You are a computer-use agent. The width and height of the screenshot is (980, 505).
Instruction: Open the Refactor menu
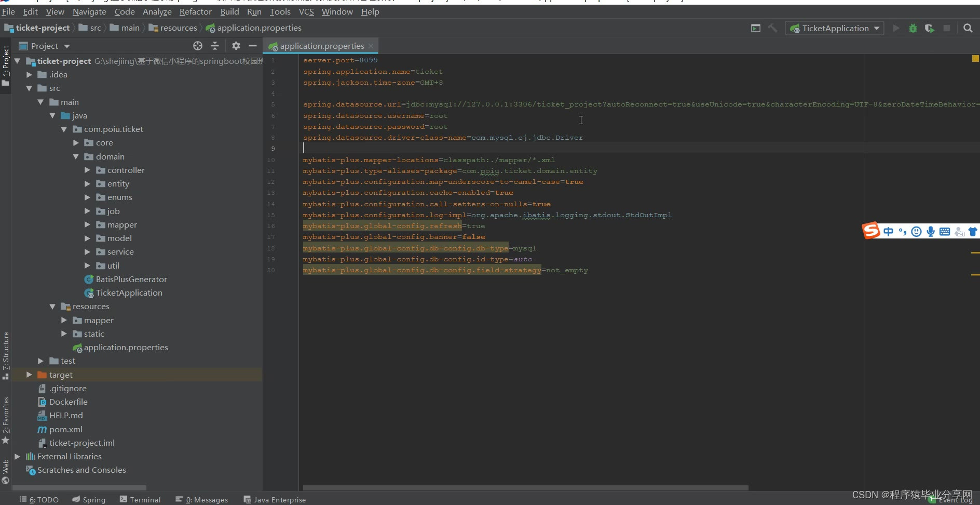[196, 11]
